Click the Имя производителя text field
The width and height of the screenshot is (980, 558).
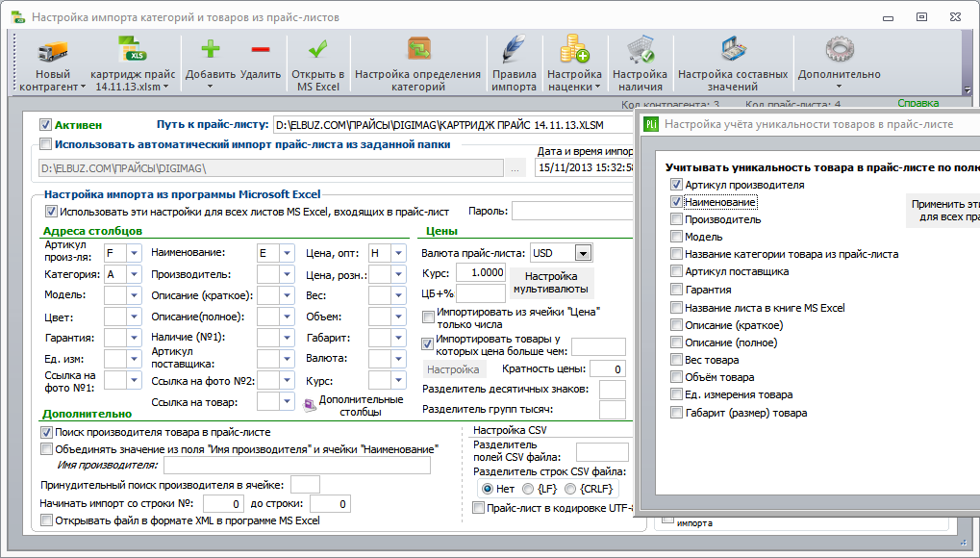point(297,465)
